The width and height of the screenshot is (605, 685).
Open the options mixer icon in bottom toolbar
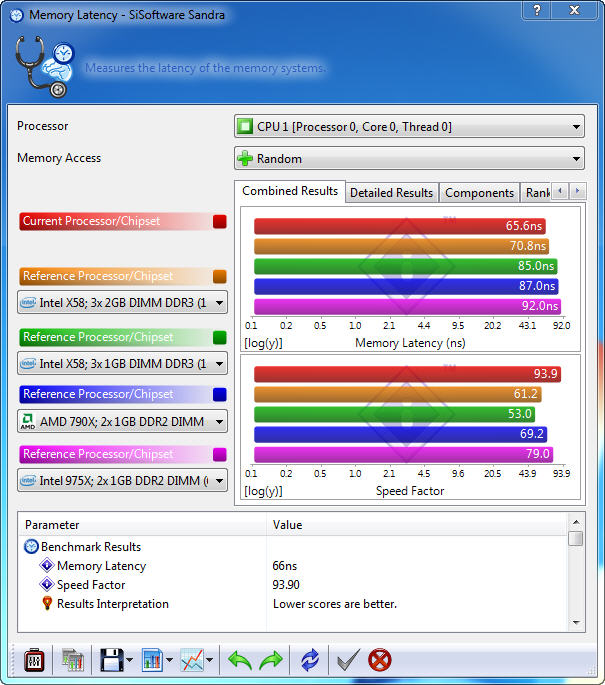click(x=34, y=660)
